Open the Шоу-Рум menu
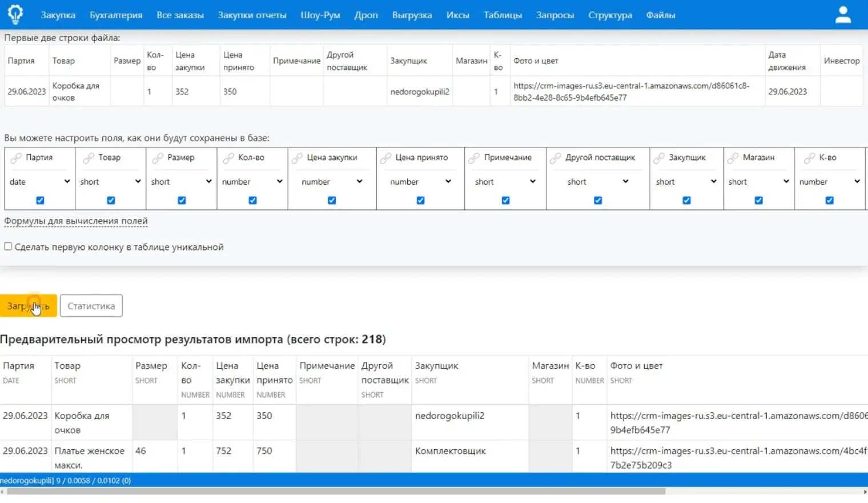 click(x=320, y=15)
